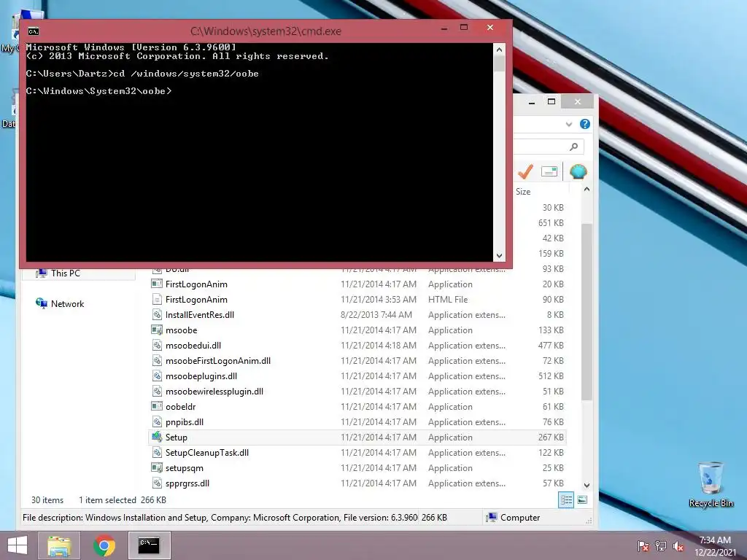Select the Setup application file
The height and width of the screenshot is (560, 747).
pyautogui.click(x=357, y=437)
